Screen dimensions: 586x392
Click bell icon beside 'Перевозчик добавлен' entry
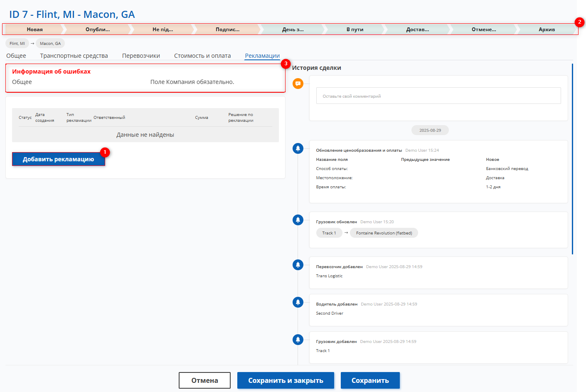click(298, 265)
